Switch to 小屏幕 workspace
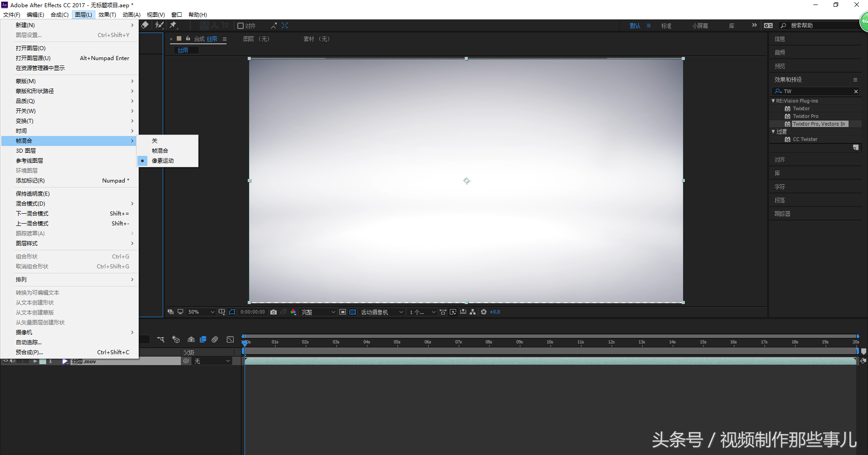Screen dimensions: 868x455 pos(700,26)
